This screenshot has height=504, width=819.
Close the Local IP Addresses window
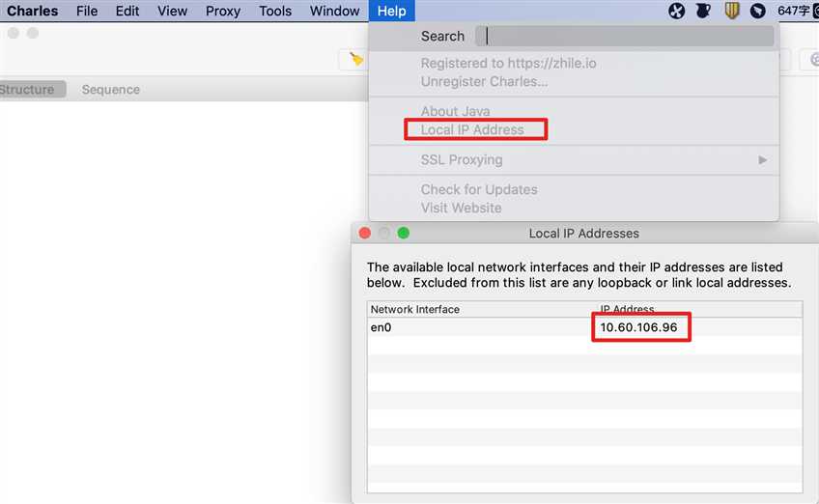coord(365,233)
